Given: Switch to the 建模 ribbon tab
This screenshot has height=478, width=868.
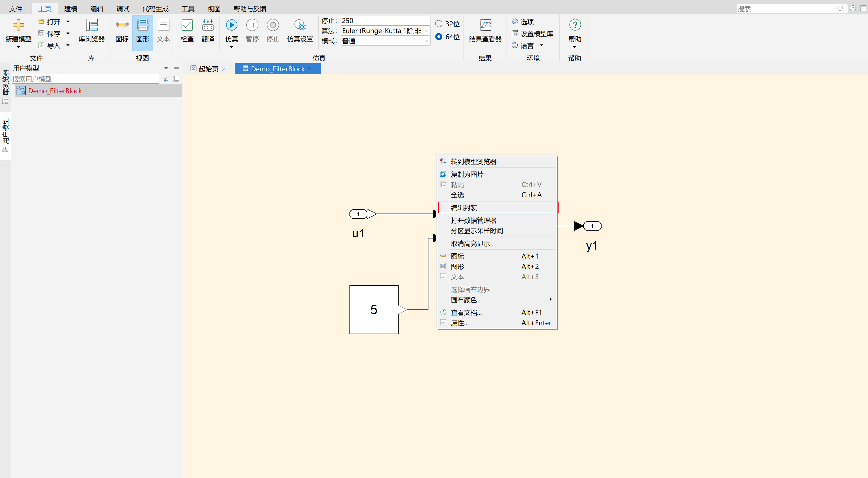Looking at the screenshot, I should pos(71,9).
